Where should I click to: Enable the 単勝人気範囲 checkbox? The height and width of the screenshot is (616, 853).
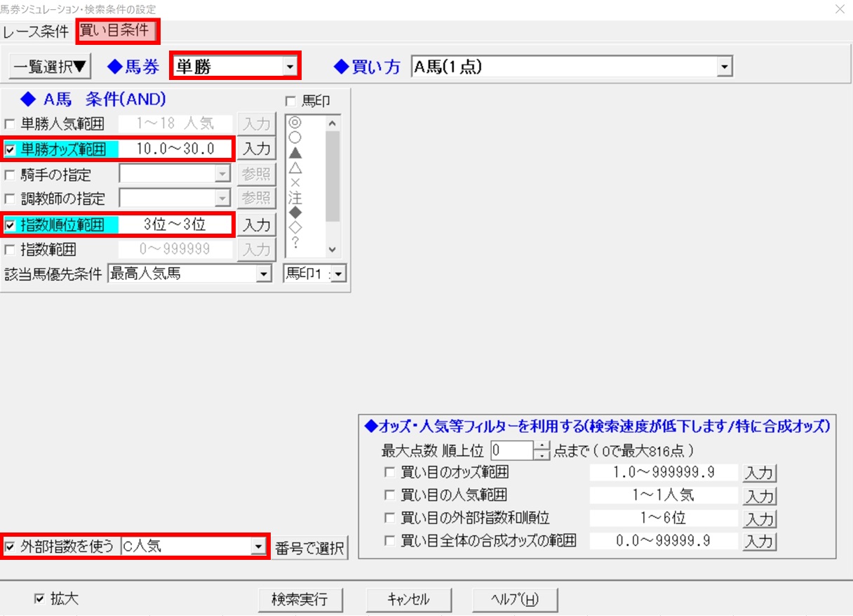tap(9, 125)
